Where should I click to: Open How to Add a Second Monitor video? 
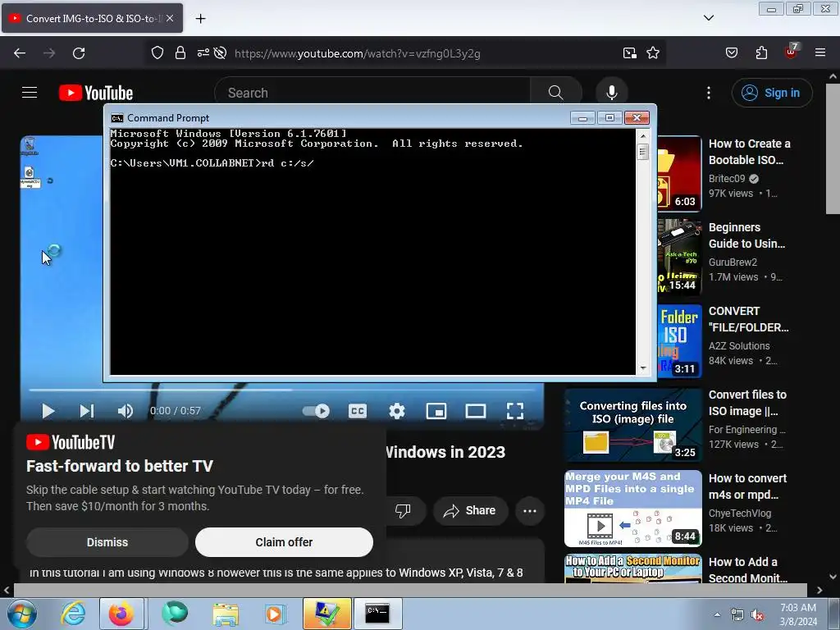click(748, 570)
